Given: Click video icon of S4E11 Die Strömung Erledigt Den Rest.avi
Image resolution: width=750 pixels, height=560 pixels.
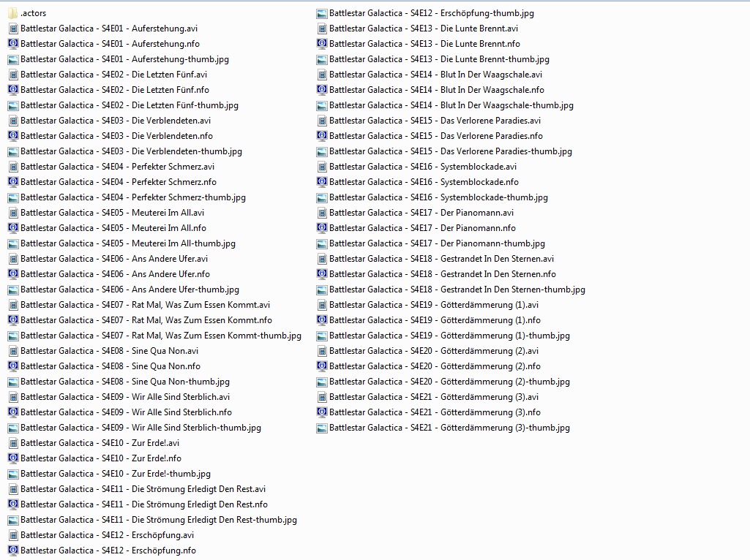Looking at the screenshot, I should click(x=13, y=489).
